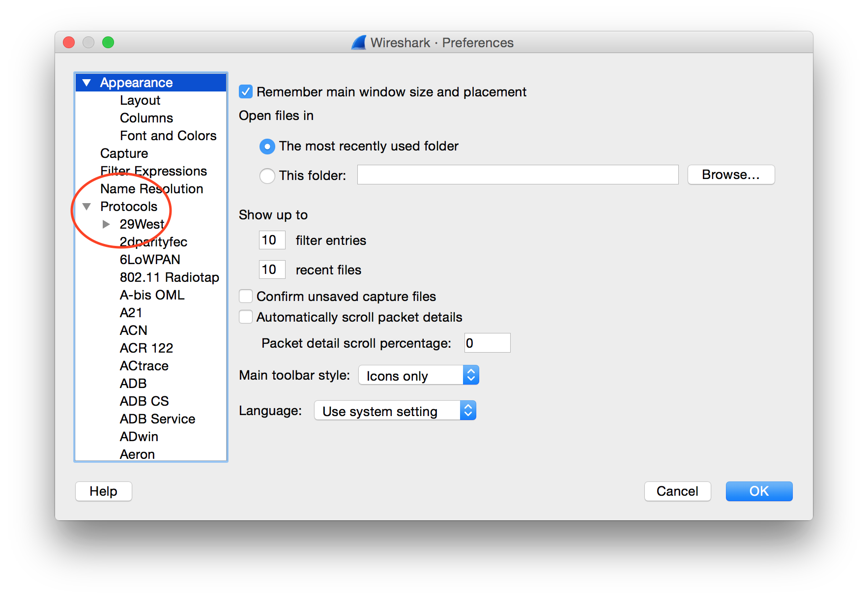Viewport: 868px width, 599px height.
Task: Expand the 29West protocol entry
Action: pyautogui.click(x=106, y=224)
